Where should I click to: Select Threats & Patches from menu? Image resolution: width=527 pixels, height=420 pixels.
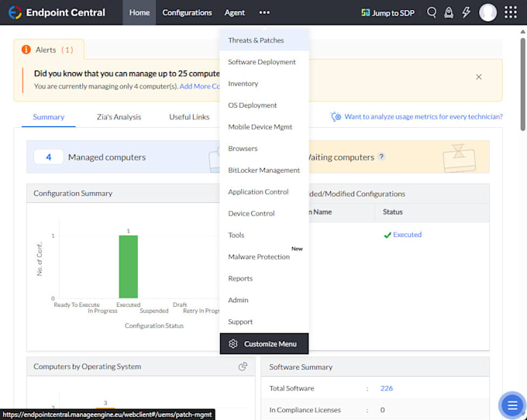pyautogui.click(x=264, y=40)
